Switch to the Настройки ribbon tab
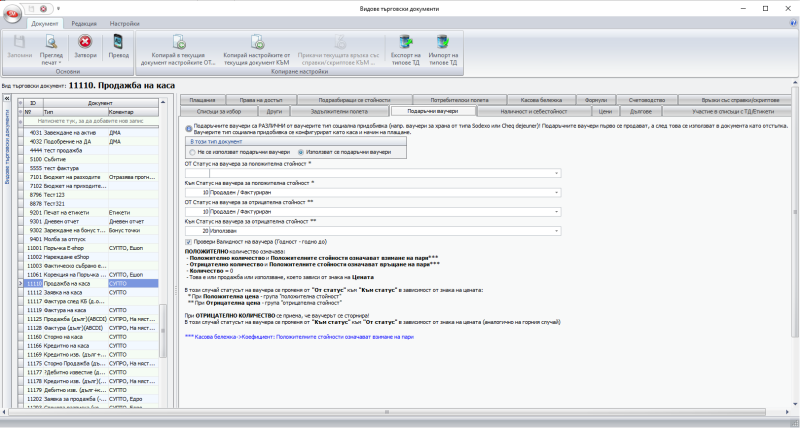Viewport: 800px width, 428px height. click(x=124, y=23)
